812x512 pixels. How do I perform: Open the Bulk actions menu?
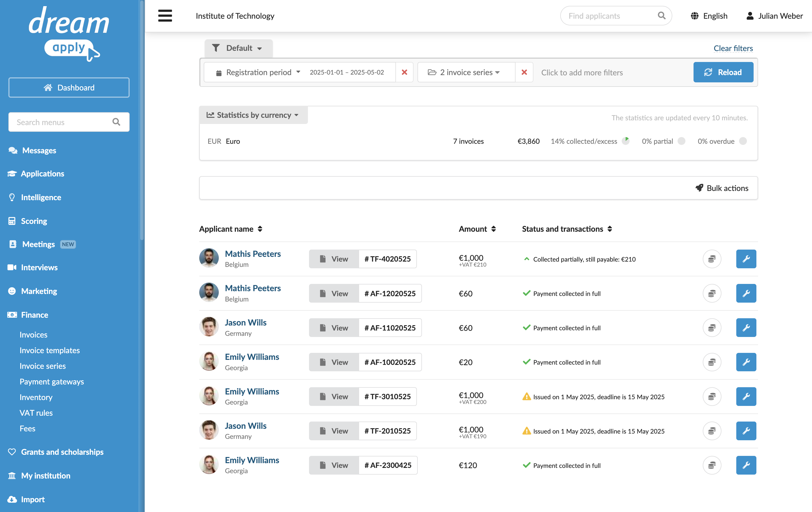(722, 188)
